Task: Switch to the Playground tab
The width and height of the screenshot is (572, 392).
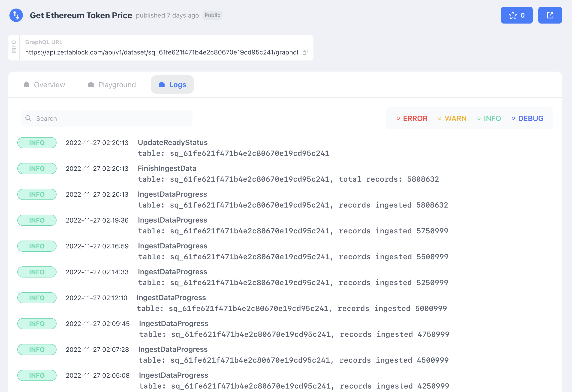Action: tap(117, 85)
